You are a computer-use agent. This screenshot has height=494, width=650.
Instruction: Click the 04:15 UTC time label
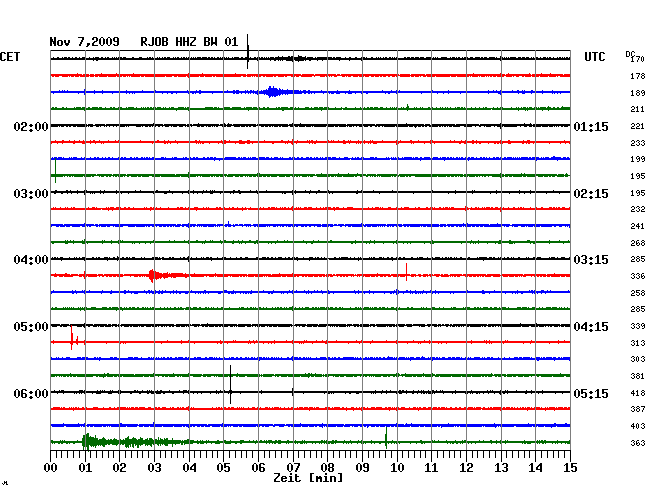point(591,327)
